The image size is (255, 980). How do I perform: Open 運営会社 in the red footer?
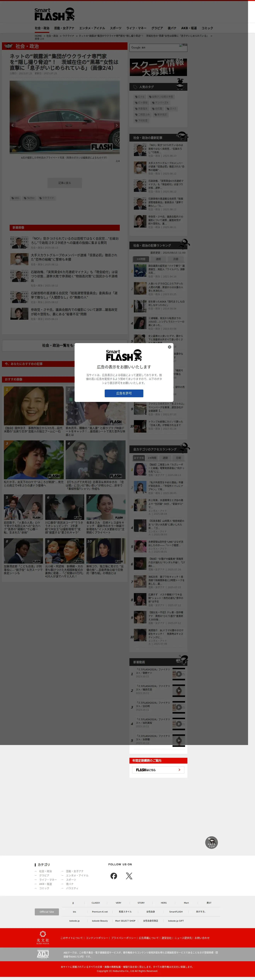[x=167, y=938]
